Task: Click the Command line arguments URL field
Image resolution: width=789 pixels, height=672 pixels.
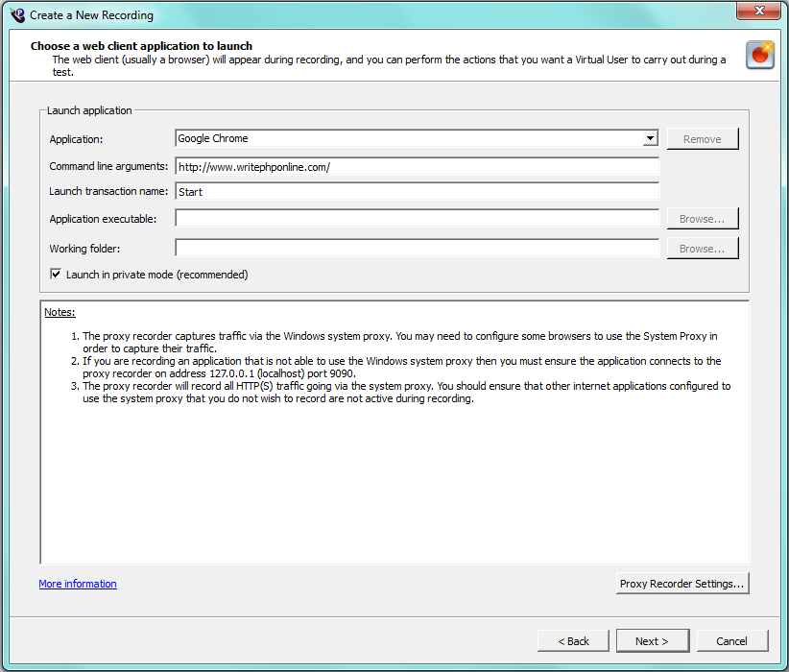Action: click(x=417, y=167)
